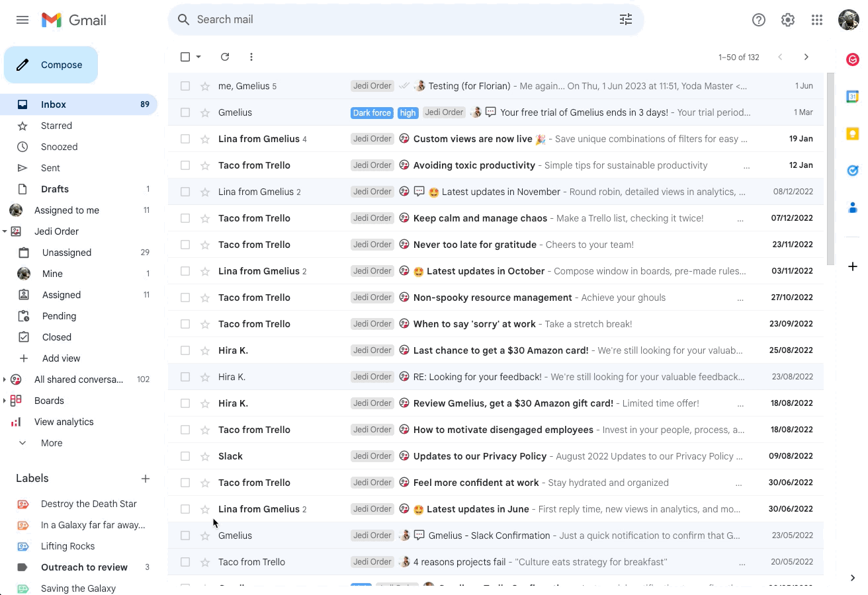This screenshot has width=868, height=595.
Task: Click the Gmail logo
Action: (x=74, y=20)
